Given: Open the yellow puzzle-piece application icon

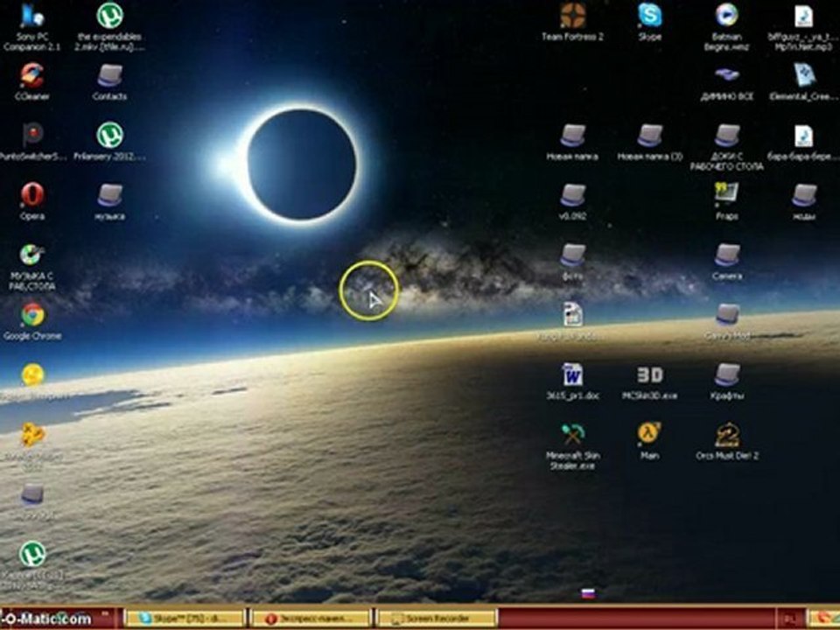Looking at the screenshot, I should click(32, 435).
